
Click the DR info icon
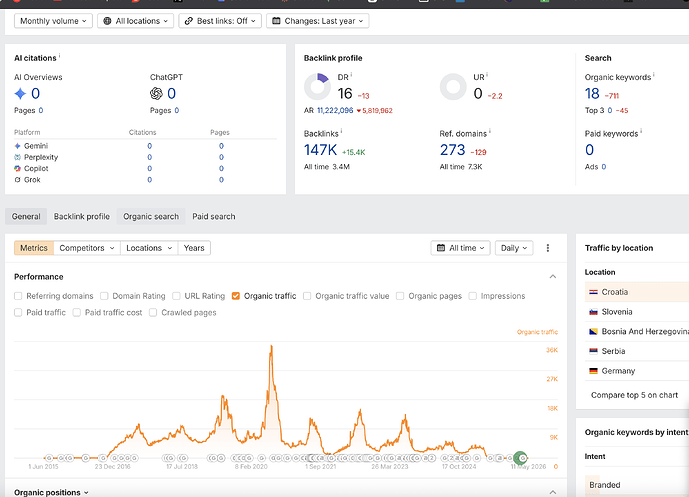pos(351,75)
